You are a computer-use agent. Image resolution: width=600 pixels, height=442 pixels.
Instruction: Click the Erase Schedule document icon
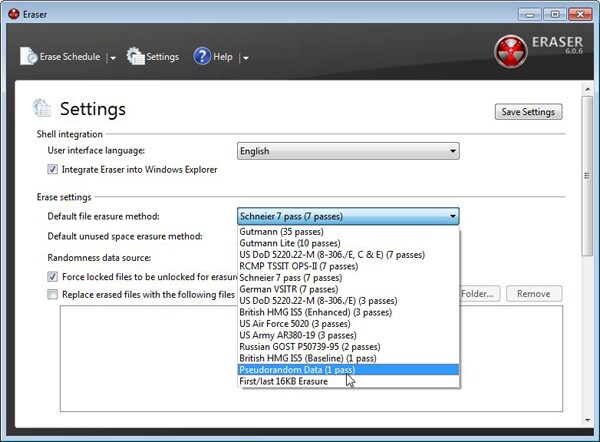29,56
